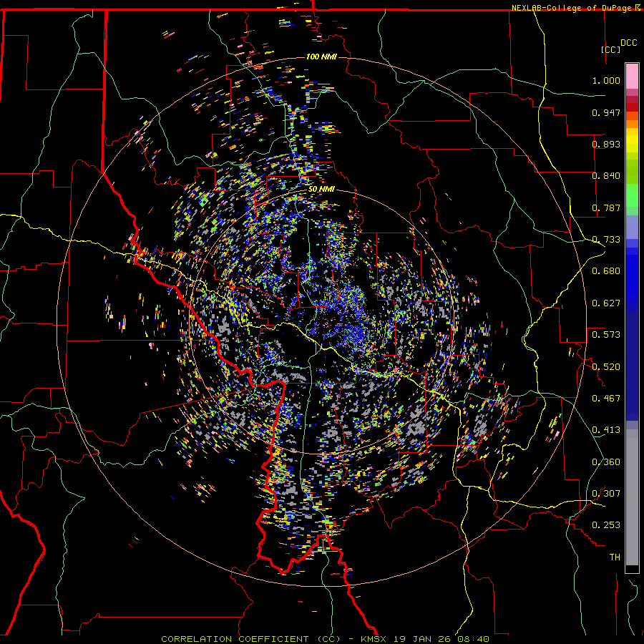Click the 08:40 timestamp text
Screen dimensions: 644x644
point(475,639)
